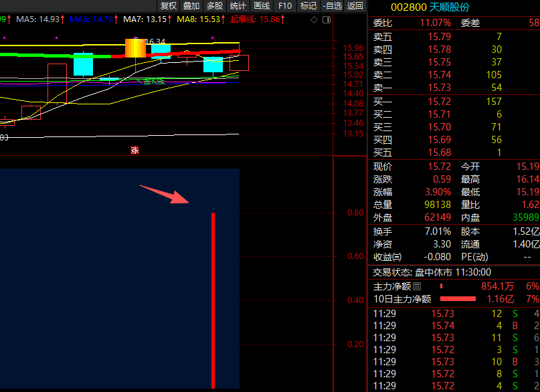Click the red arrow pointing at the indicator
The width and height of the screenshot is (540, 392).
(x=165, y=193)
